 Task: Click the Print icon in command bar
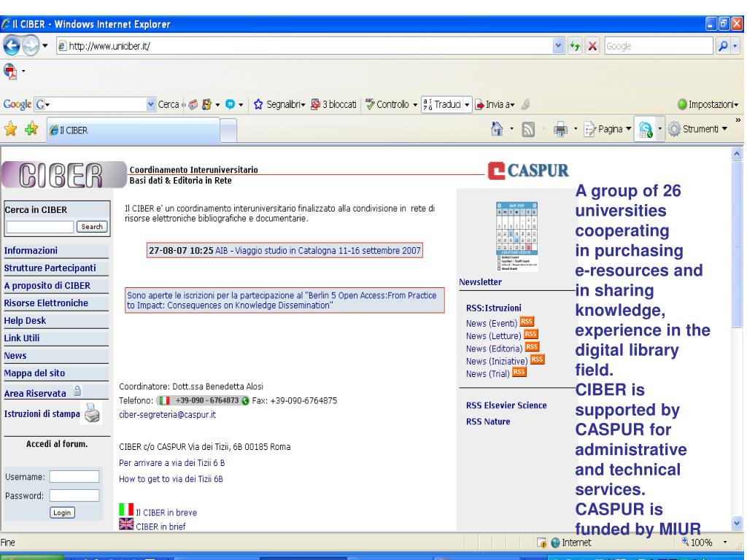pyautogui.click(x=560, y=129)
